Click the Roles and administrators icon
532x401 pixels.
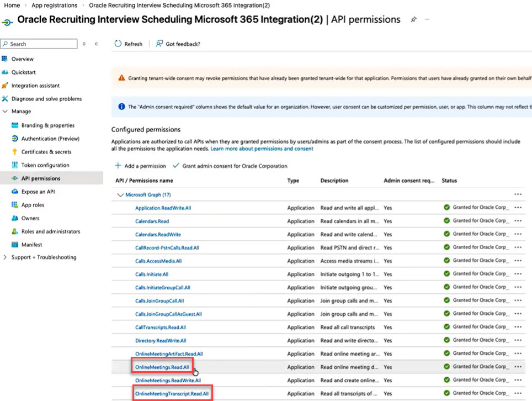14,231
